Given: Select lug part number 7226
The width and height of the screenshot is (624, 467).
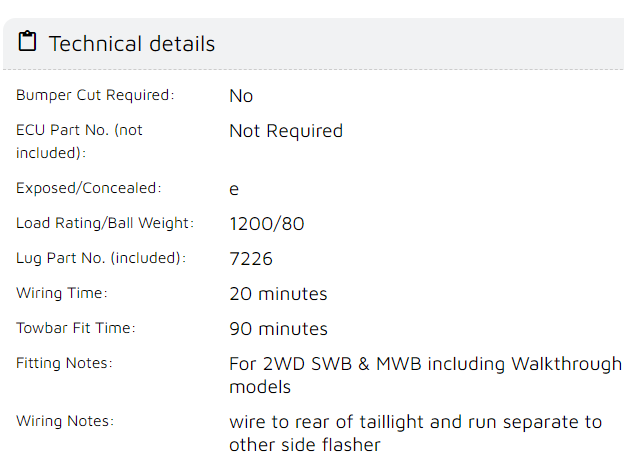Looking at the screenshot, I should 251,259.
